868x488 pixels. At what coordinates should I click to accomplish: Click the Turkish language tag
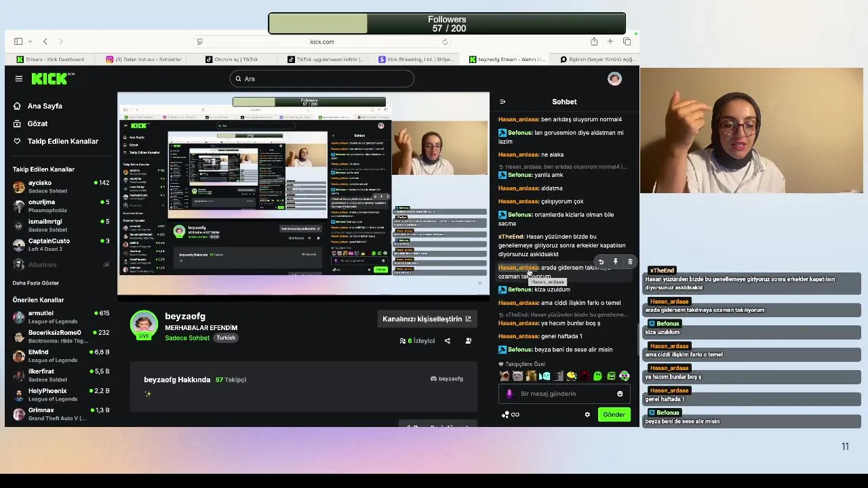click(226, 338)
